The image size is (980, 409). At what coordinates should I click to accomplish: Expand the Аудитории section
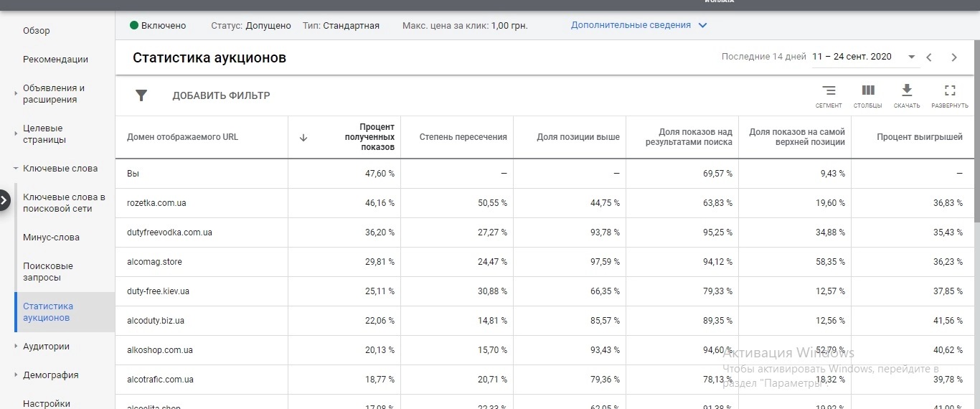(16, 347)
